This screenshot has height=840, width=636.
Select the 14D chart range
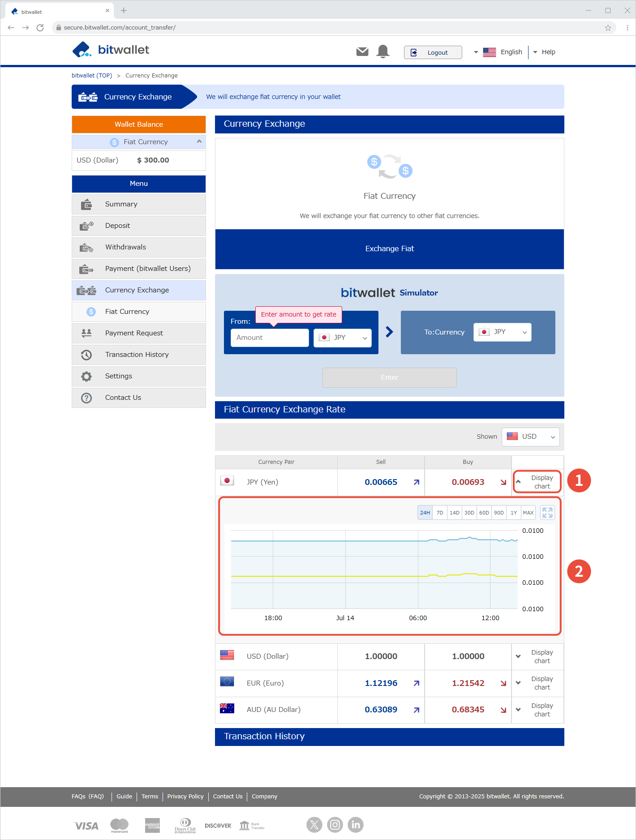tap(455, 513)
